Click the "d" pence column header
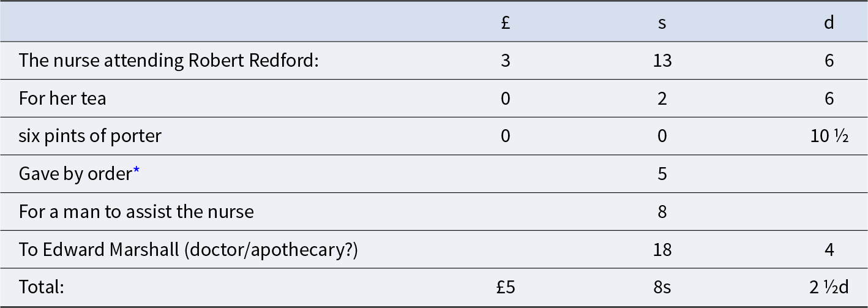The width and height of the screenshot is (868, 308). point(829,23)
